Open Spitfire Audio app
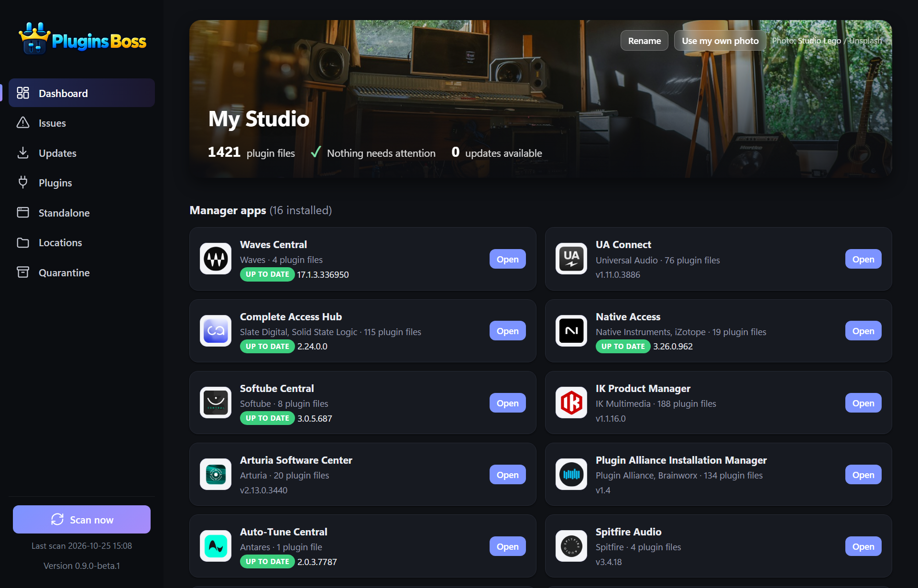Screen dimensions: 918x588 [x=863, y=546]
